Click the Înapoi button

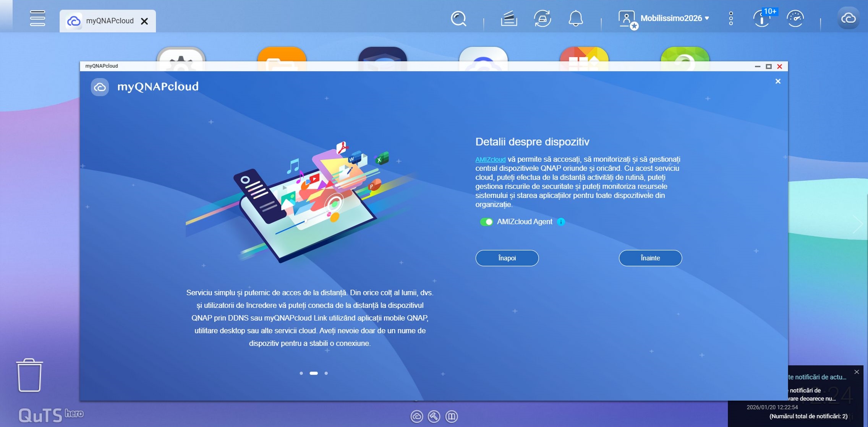507,258
